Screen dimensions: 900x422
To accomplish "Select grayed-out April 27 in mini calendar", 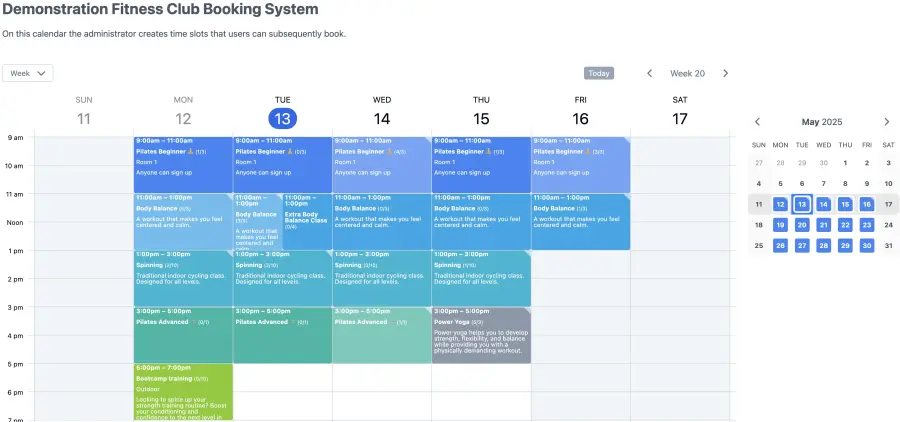I will (759, 163).
